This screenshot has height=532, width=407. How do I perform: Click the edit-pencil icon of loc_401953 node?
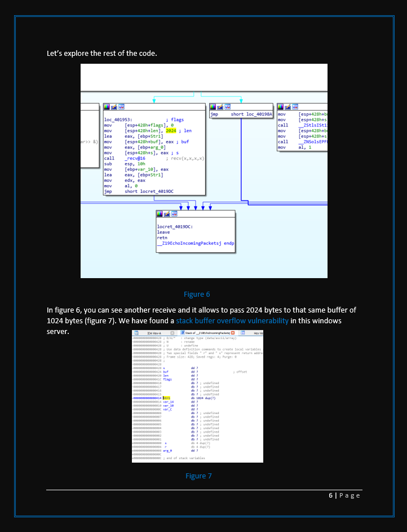pyautogui.click(x=114, y=107)
